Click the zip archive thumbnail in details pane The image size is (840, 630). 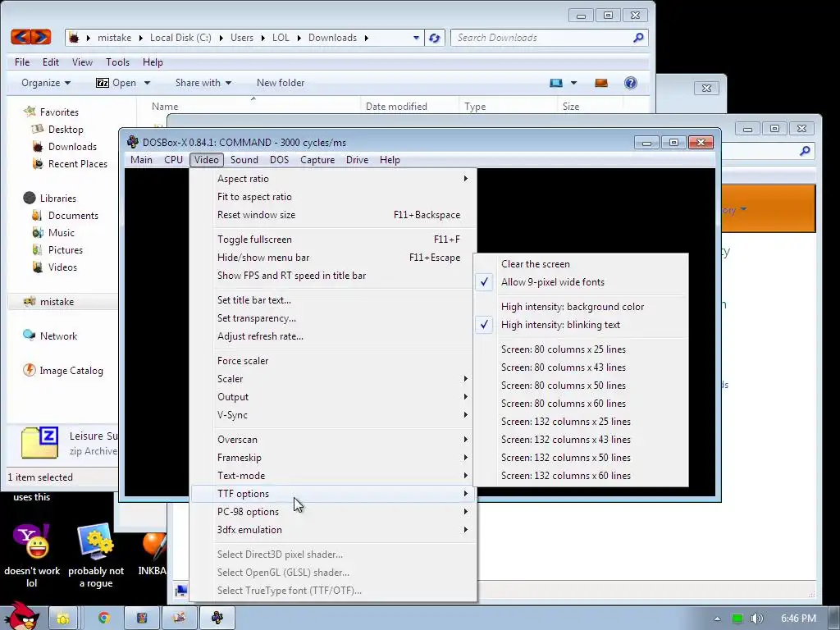(39, 442)
